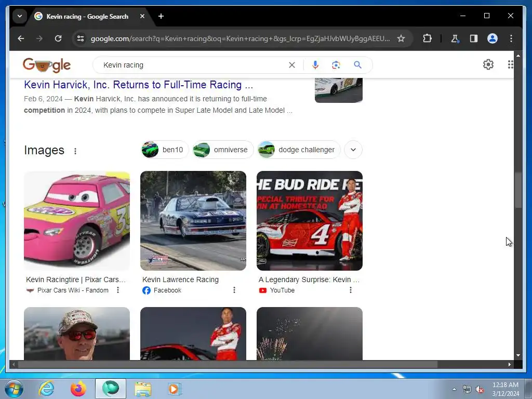The height and width of the screenshot is (399, 532).
Task: Open the tab search dropdown
Action: click(x=20, y=16)
